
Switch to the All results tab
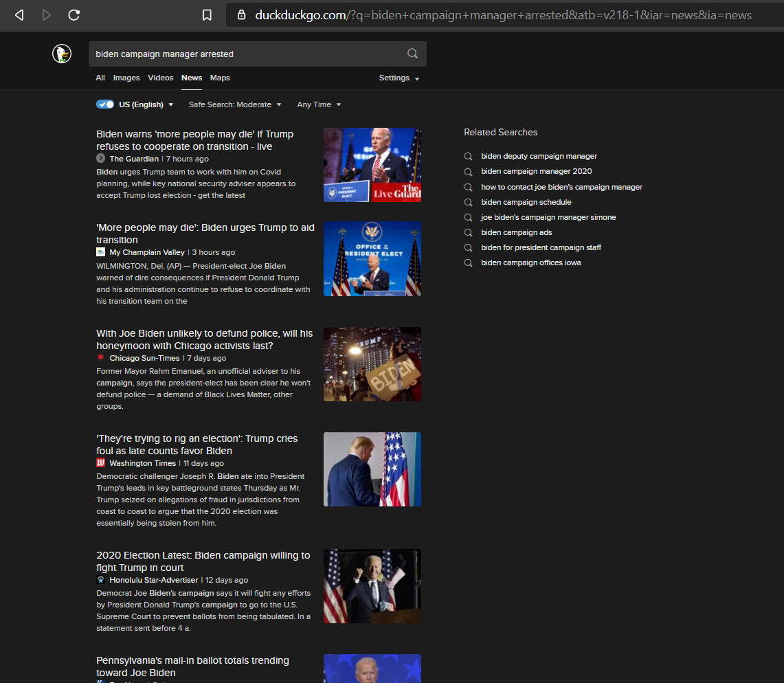[x=100, y=78]
